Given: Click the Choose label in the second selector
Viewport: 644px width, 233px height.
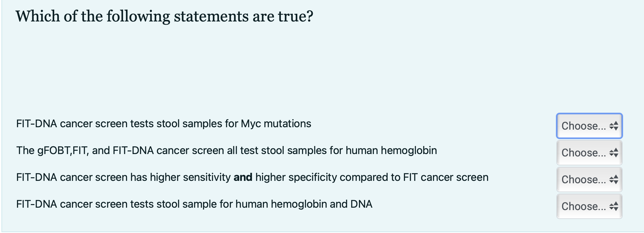Looking at the screenshot, I should click(583, 153).
